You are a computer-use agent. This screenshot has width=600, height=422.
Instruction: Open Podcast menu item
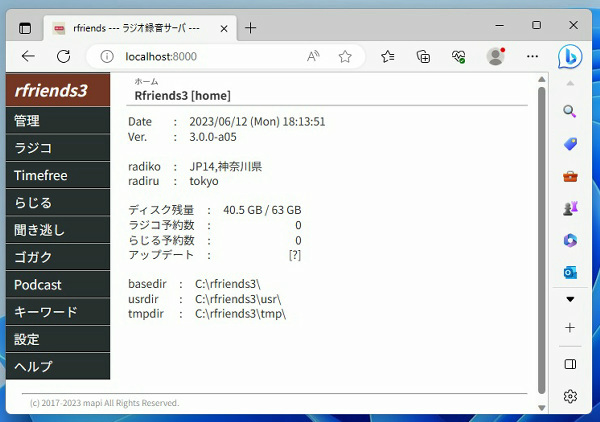(x=58, y=285)
